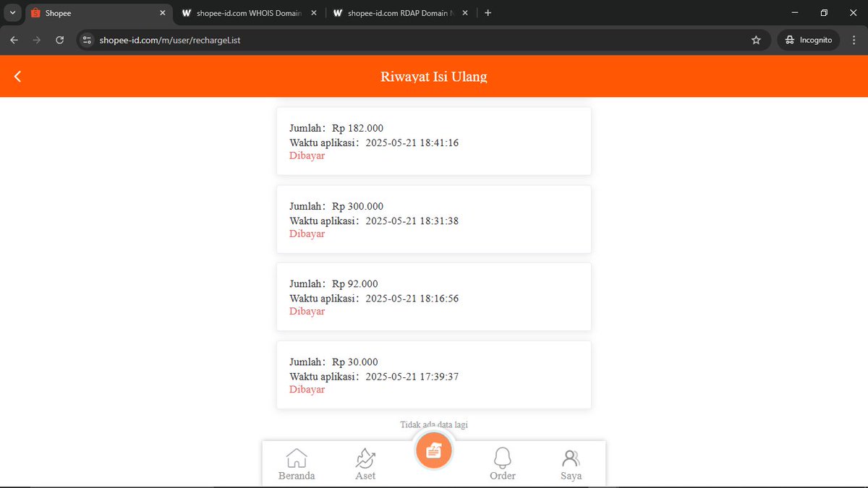The height and width of the screenshot is (488, 868).
Task: Select the Rp 182.000 recharge record
Action: [434, 141]
